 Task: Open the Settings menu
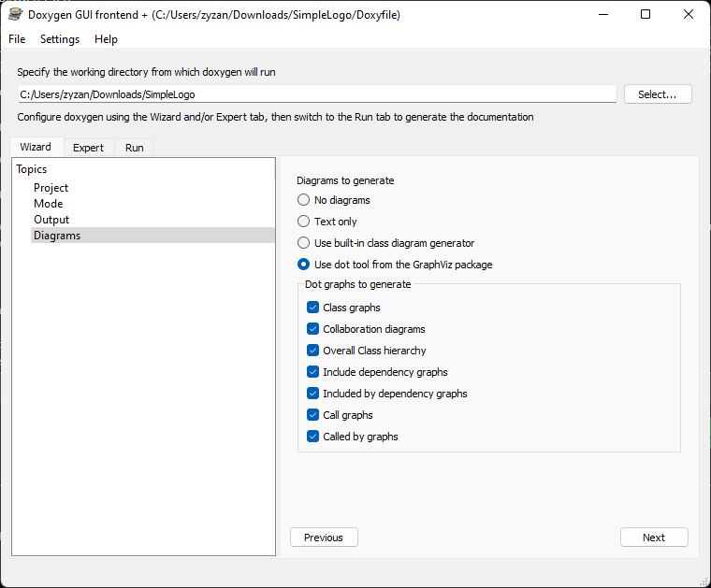pyautogui.click(x=60, y=39)
